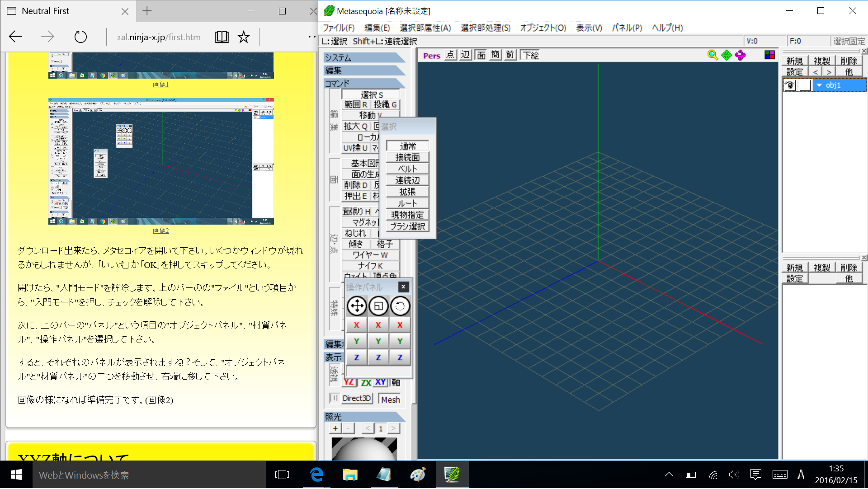Open the パネル(P) menu
This screenshot has height=489, width=868.
[x=627, y=28]
